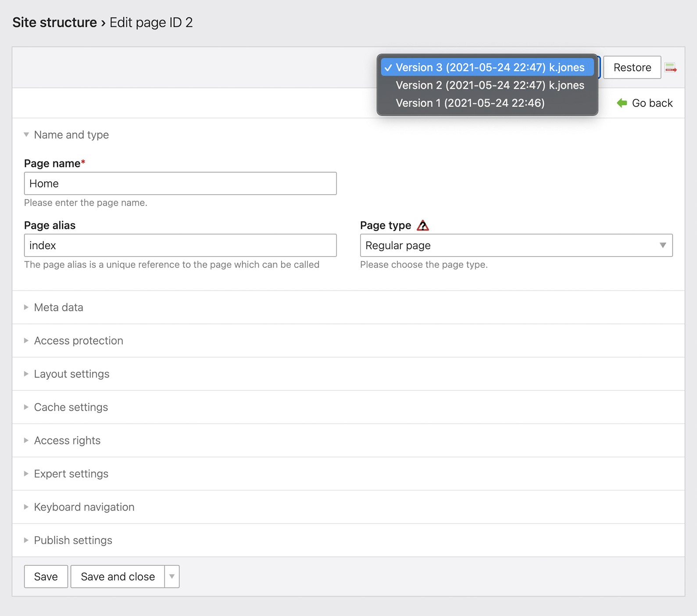
Task: Expand the Expert settings section
Action: [x=66, y=474]
